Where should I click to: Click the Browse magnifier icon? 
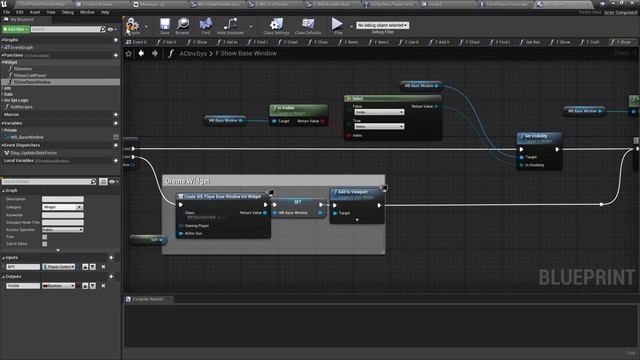[182, 24]
